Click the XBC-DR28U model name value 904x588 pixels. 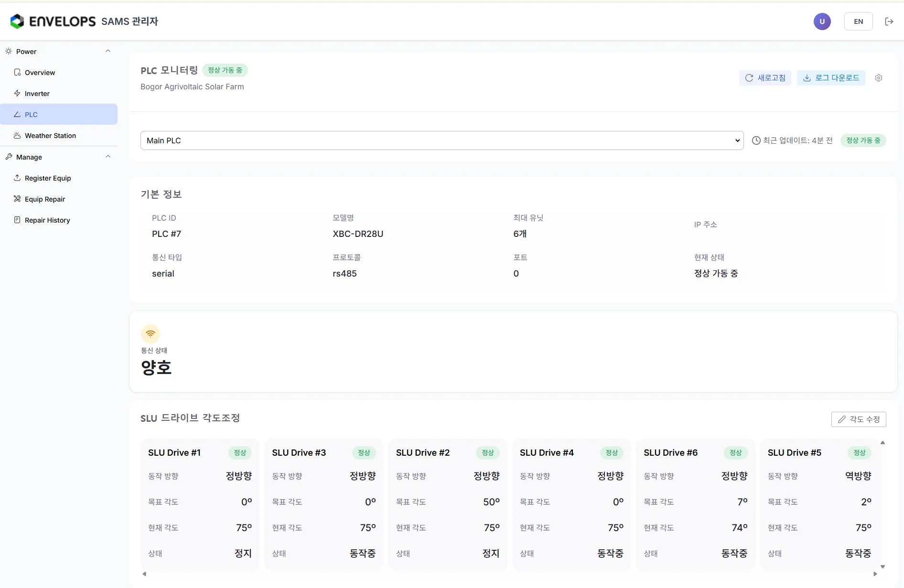click(x=358, y=234)
